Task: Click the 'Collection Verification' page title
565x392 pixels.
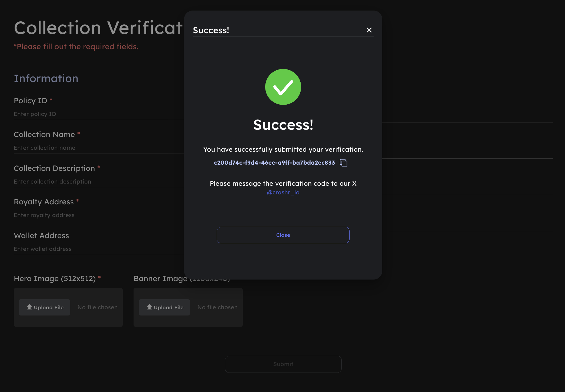Action: coord(99,28)
